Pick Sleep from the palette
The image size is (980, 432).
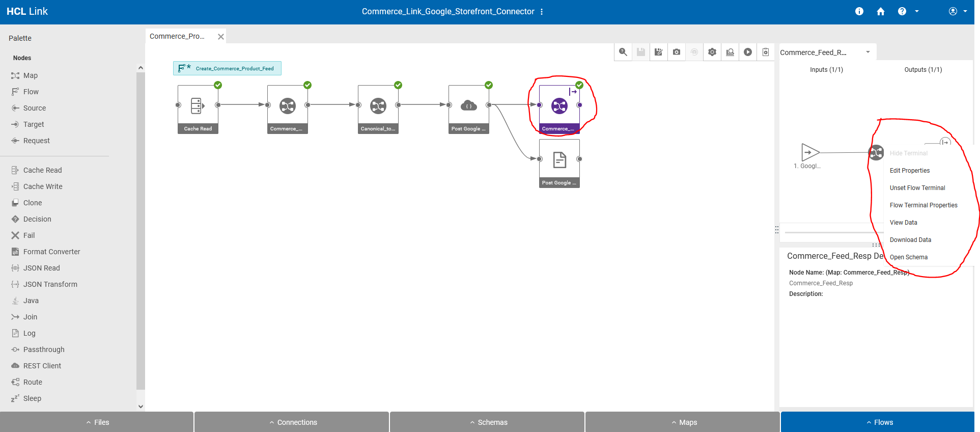[x=26, y=398]
